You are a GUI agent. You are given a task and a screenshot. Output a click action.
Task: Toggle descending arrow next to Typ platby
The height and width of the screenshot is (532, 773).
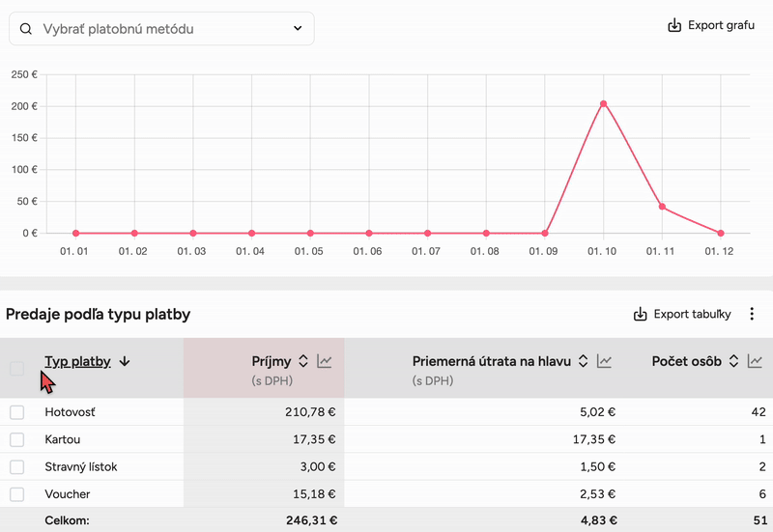tap(126, 361)
